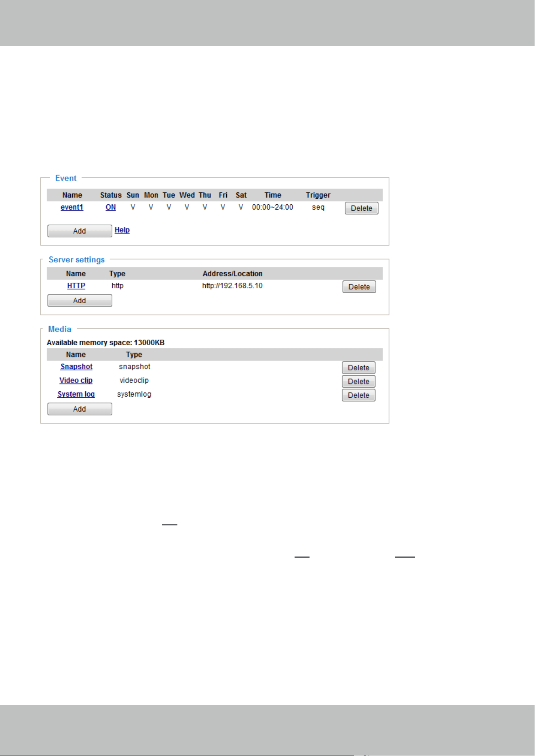Click the Sun column V mark for event1
This screenshot has height=756, width=535.
pyautogui.click(x=133, y=207)
